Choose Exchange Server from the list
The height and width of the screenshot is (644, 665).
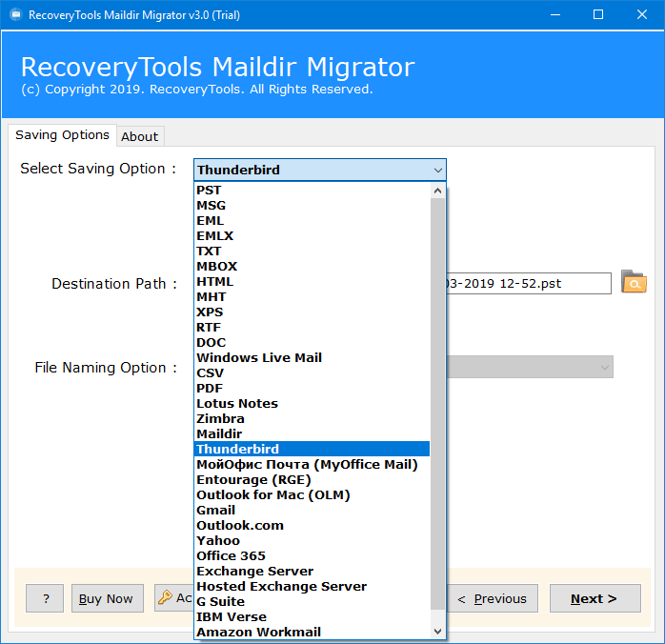[312, 571]
